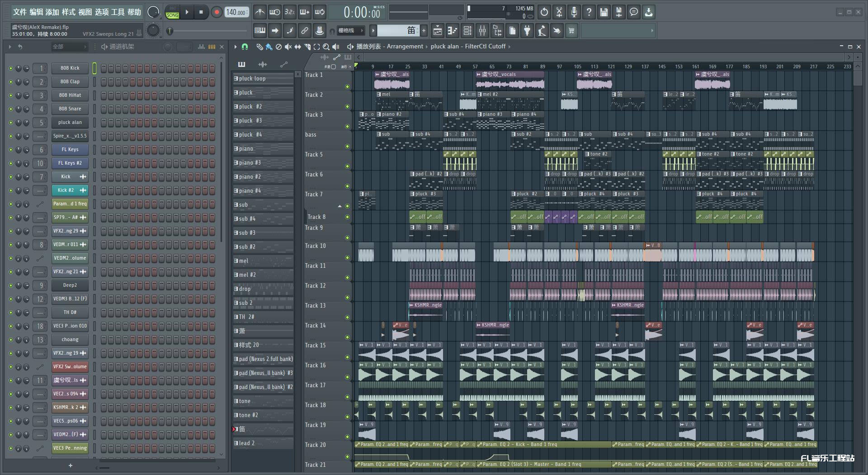Open the 样式 menu

coord(69,12)
